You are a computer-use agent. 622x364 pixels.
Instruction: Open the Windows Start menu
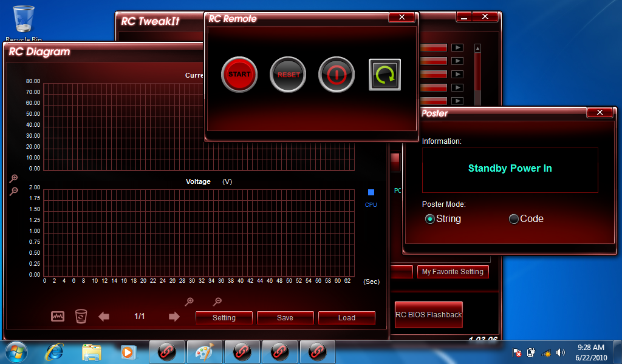16,352
